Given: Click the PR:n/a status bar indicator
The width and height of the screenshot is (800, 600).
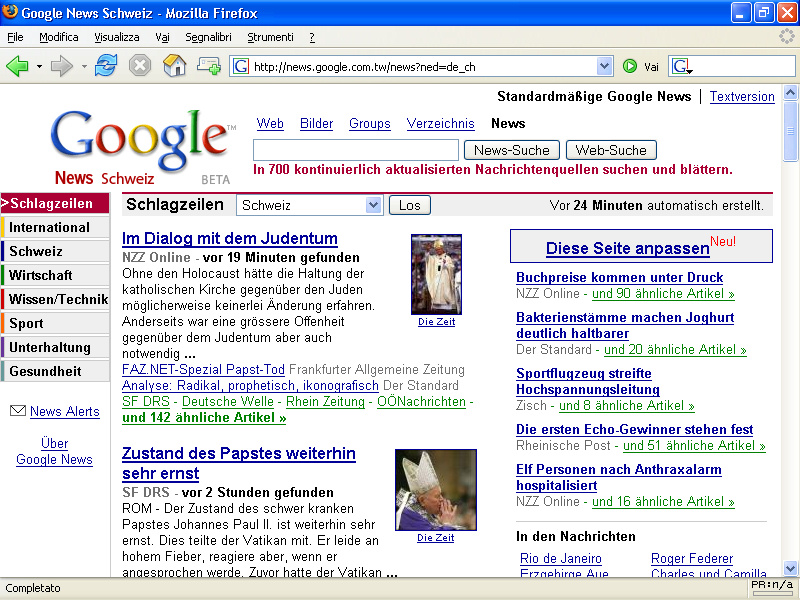Looking at the screenshot, I should point(772,585).
